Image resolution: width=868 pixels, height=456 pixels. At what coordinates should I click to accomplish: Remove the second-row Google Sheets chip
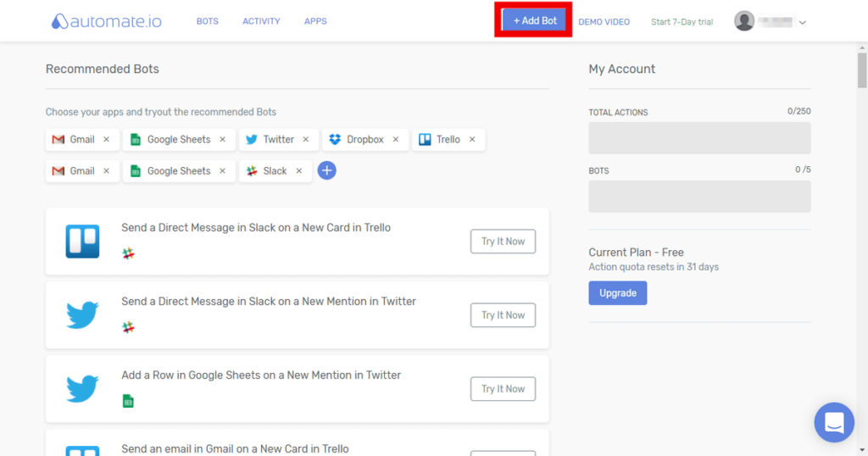point(223,171)
